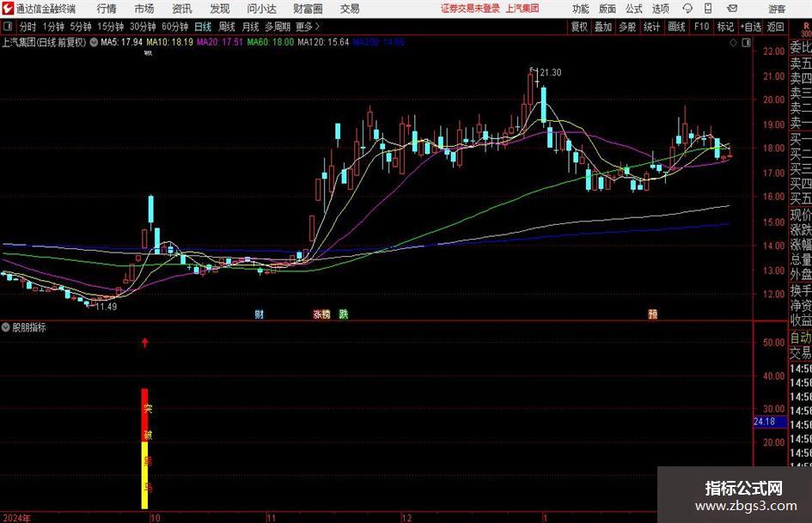This screenshot has height=523, width=812.
Task: Open the 交易 menu
Action: 350,9
